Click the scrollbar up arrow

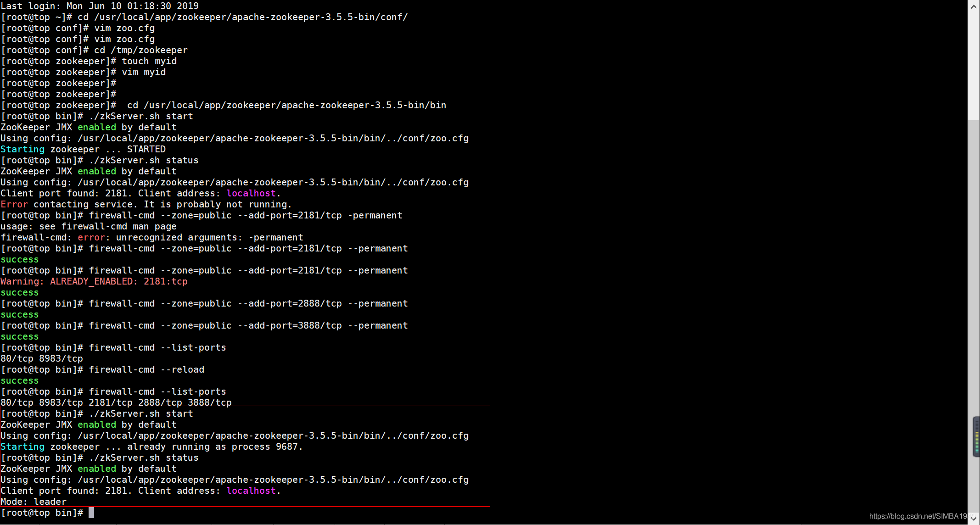pyautogui.click(x=974, y=6)
